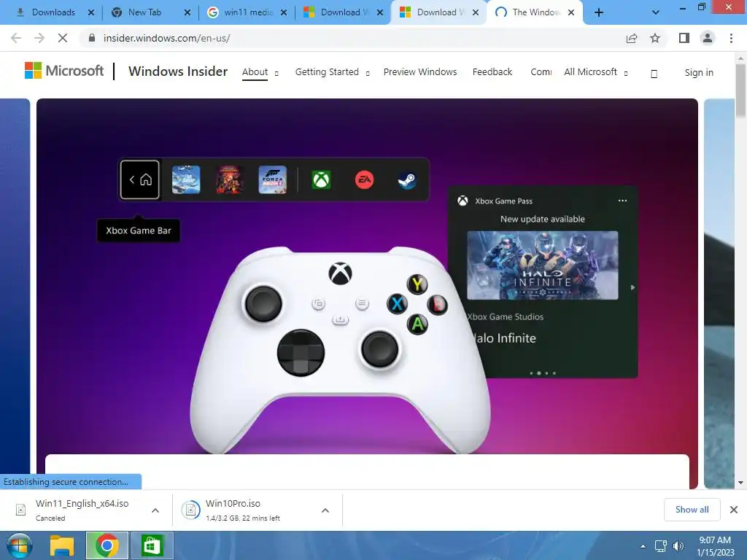This screenshot has height=560, width=747.
Task: Close the Downloads tab
Action: [x=91, y=12]
